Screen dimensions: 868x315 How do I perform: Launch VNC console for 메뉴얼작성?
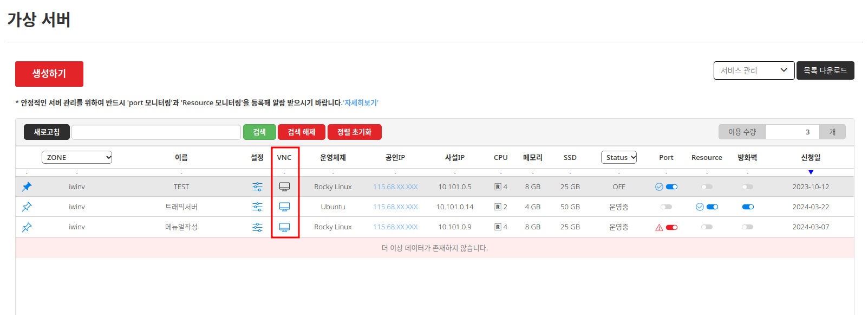tap(284, 227)
